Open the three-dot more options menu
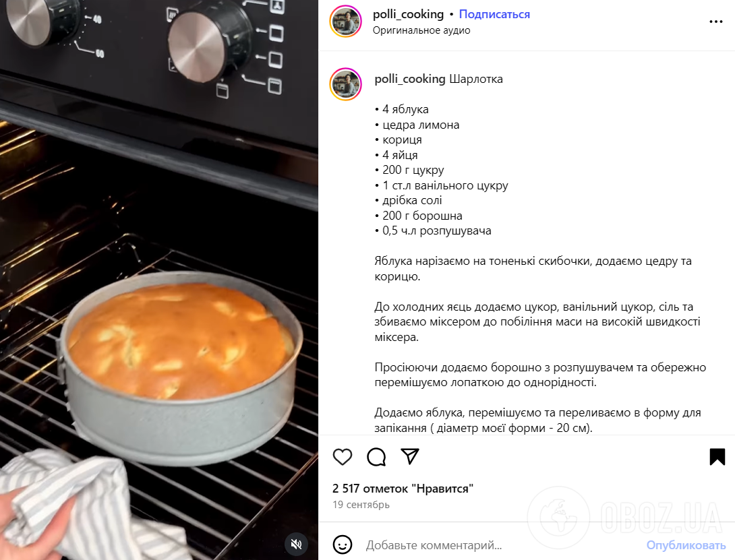The image size is (735, 560). [x=715, y=22]
